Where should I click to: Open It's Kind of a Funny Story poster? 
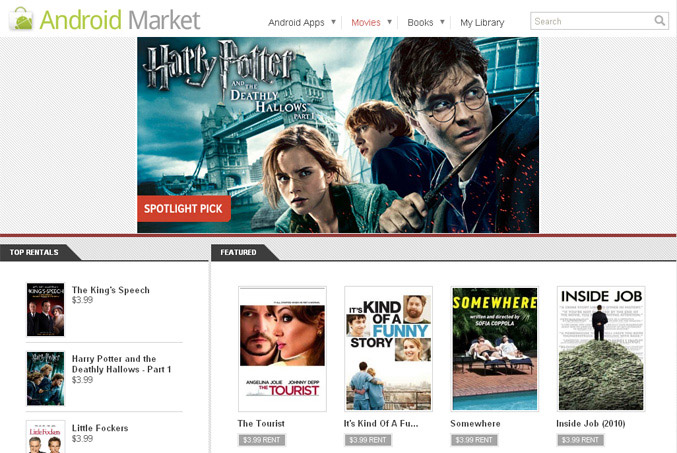point(389,348)
